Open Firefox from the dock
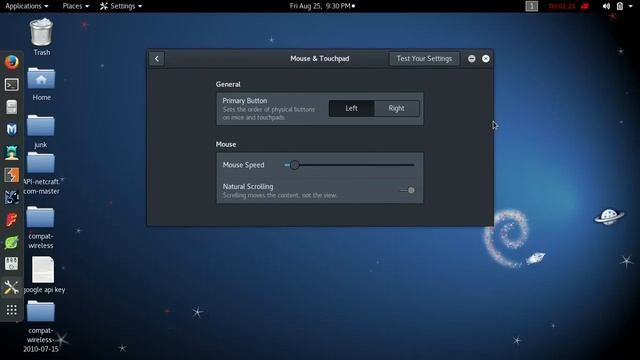The image size is (640, 360). point(12,62)
